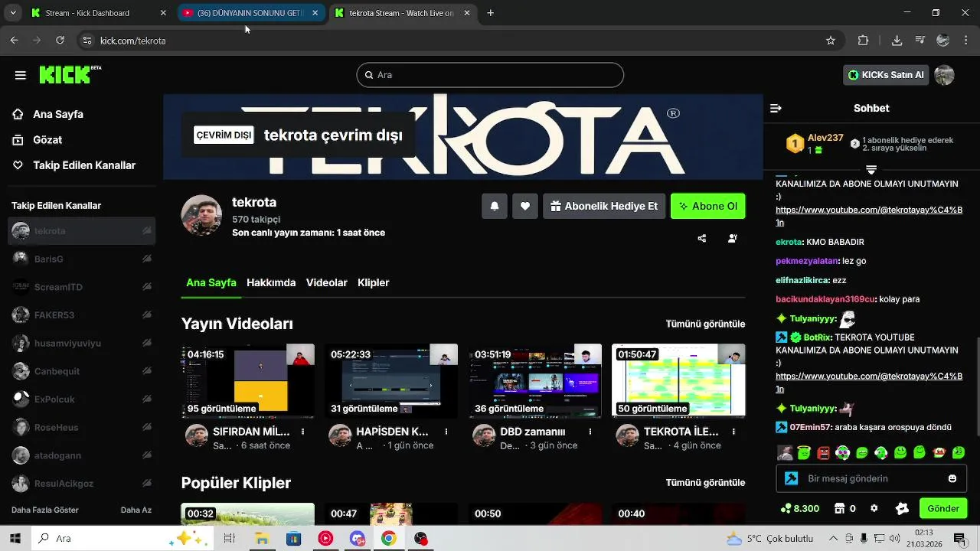Toggle the notification bell for tekrota
This screenshot has height=551, width=980.
pos(495,206)
